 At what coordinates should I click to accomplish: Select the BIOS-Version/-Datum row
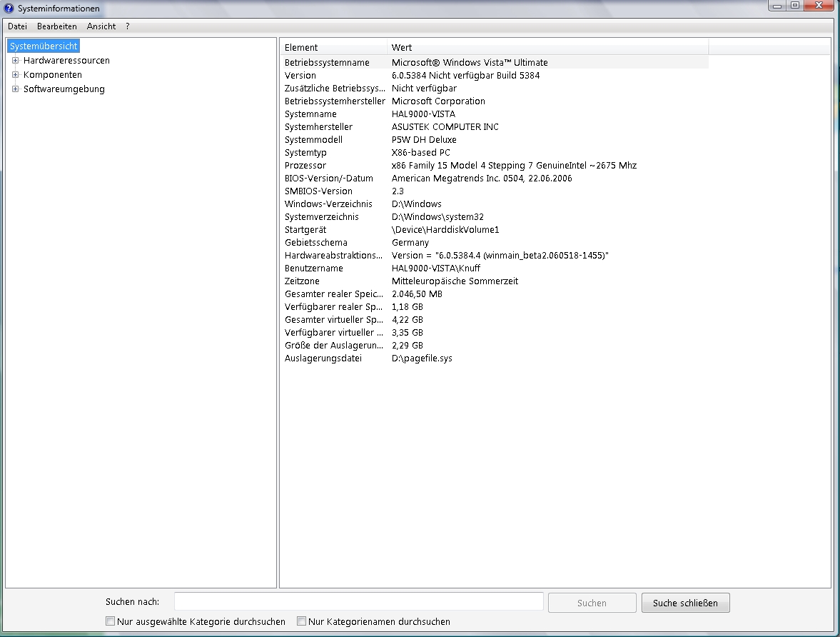[x=494, y=179]
